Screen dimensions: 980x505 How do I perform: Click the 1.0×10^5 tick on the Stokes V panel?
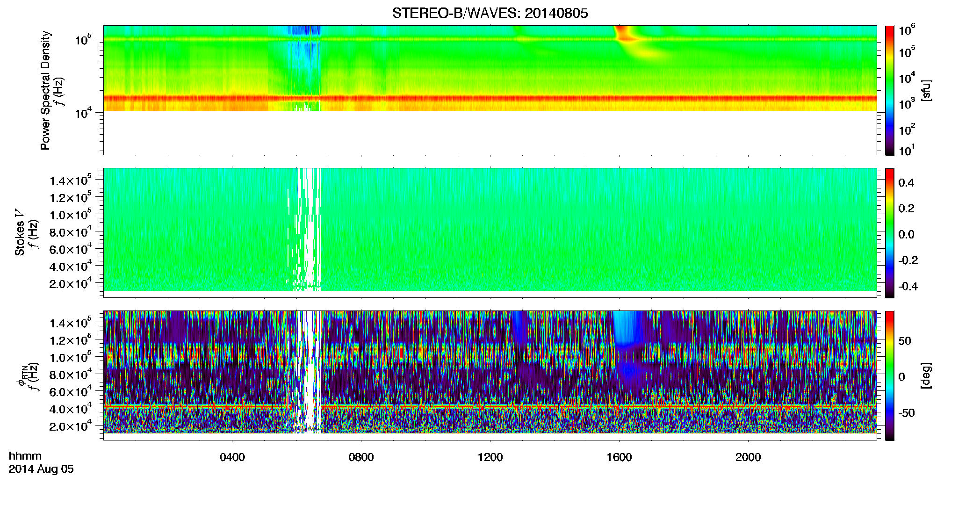(70, 215)
